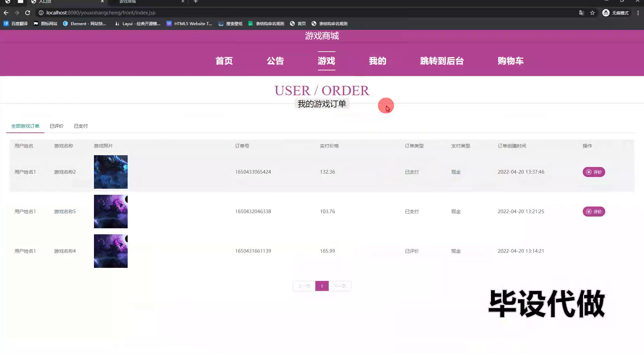This screenshot has height=354, width=644.
Task: Click price 132.36 cell
Action: click(327, 172)
